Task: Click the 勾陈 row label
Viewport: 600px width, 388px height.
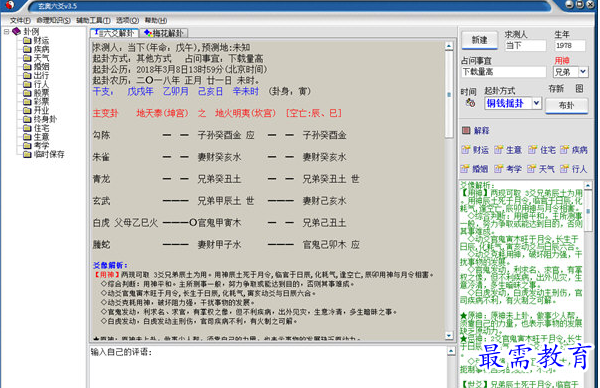Action: (x=101, y=135)
